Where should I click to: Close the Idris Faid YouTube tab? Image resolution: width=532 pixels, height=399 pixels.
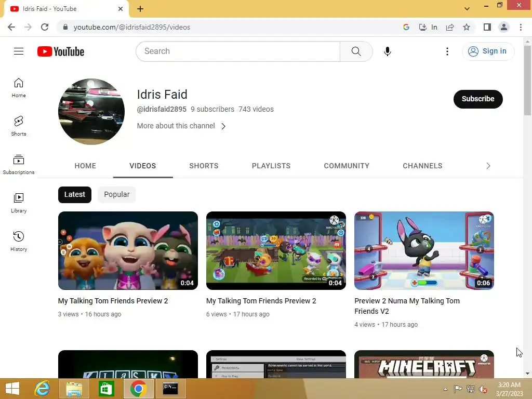click(121, 9)
